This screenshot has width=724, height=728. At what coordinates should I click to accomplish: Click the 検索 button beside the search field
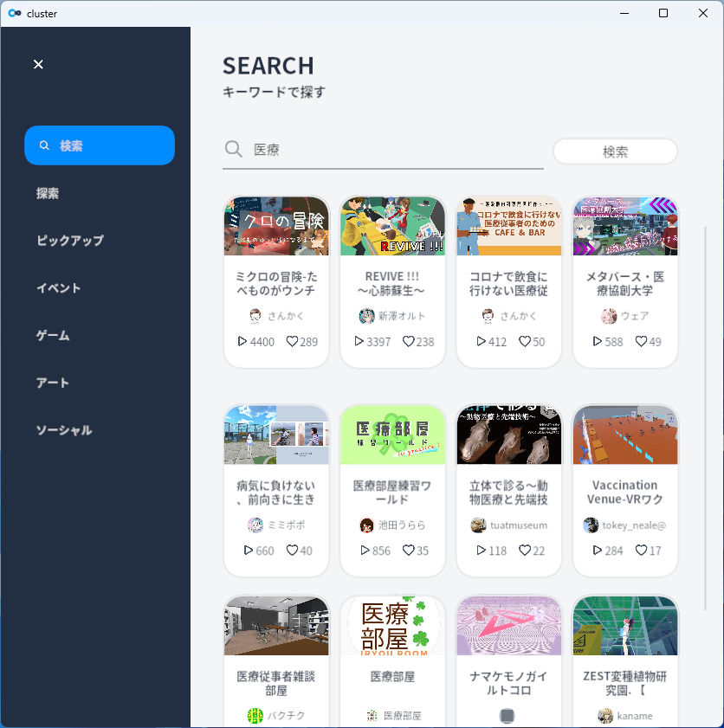pyautogui.click(x=615, y=151)
